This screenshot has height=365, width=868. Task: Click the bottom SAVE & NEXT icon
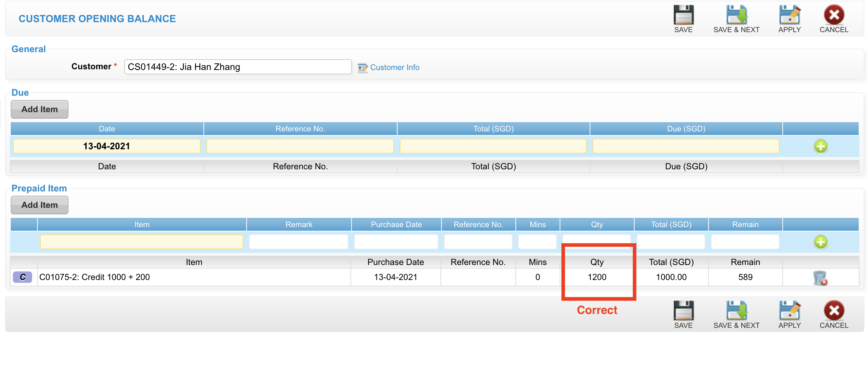(x=736, y=310)
